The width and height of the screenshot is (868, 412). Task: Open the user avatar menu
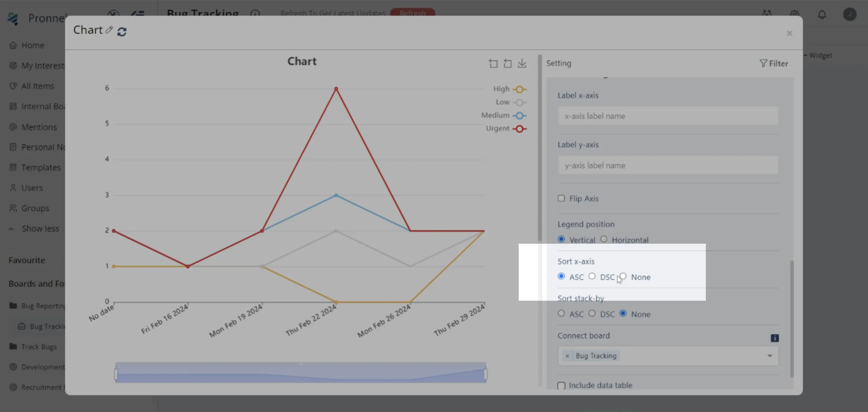[x=850, y=14]
